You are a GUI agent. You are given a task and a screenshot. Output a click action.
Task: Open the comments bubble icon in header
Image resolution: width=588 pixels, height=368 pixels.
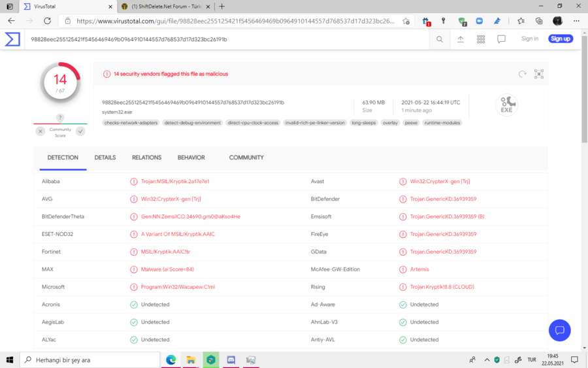(x=501, y=39)
